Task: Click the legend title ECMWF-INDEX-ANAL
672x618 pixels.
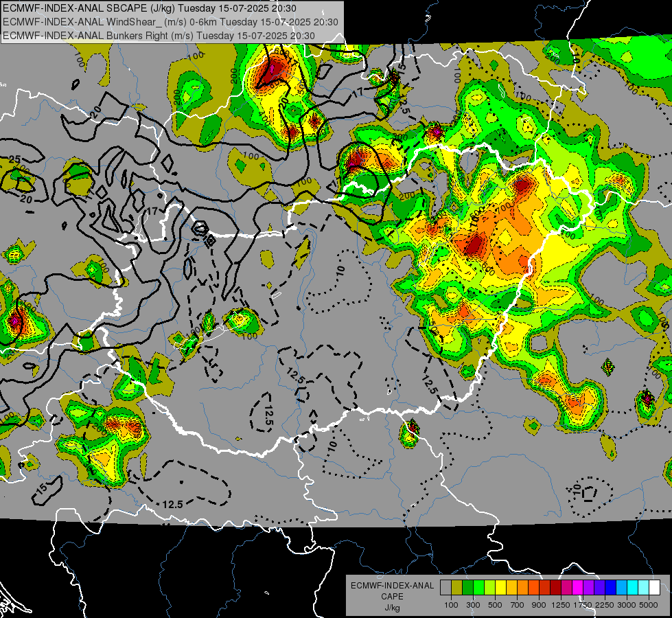Action: click(x=393, y=586)
